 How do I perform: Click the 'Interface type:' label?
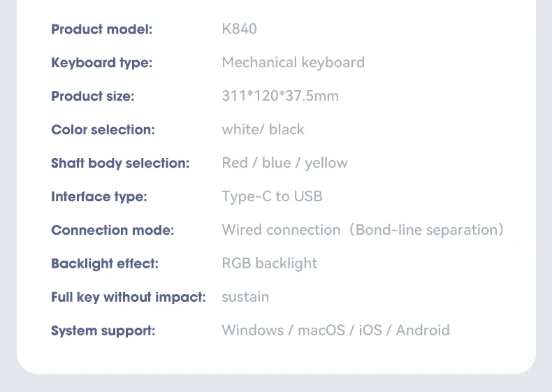coord(99,197)
